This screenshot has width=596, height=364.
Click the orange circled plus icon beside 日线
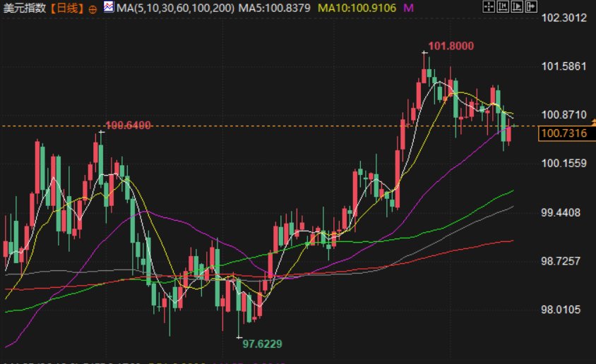[x=93, y=9]
